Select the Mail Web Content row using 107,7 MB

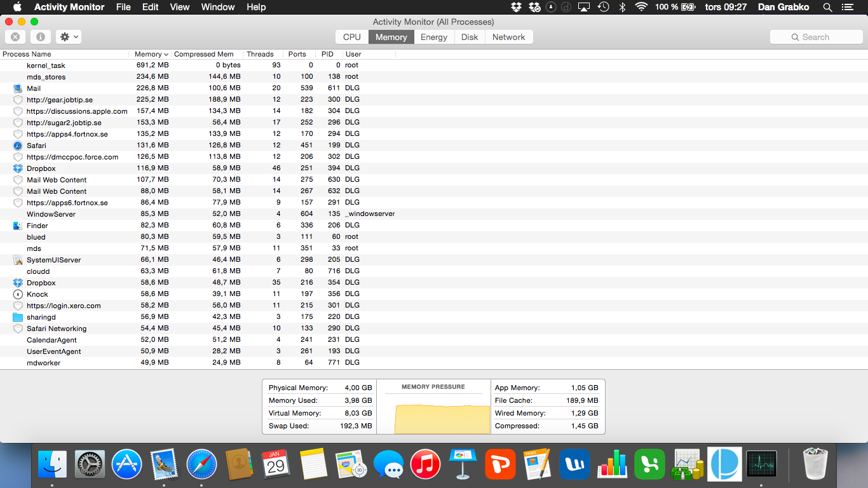click(x=434, y=180)
